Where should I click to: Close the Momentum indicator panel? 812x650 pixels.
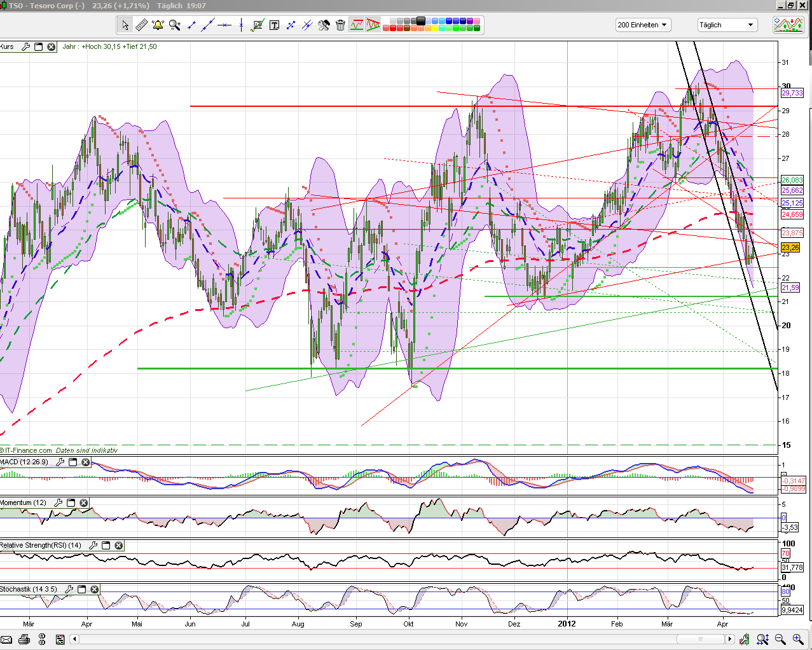(83, 502)
